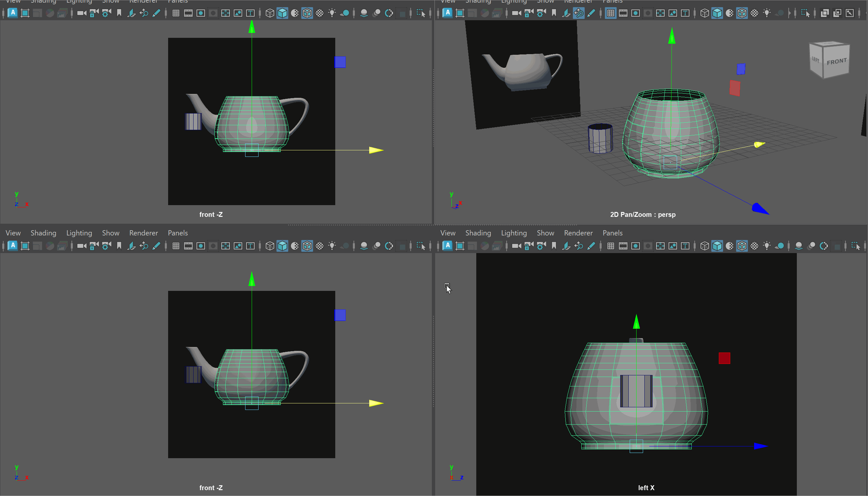The image size is (868, 496).
Task: Click Use All Lights bulb in bottom-left panel
Action: [x=332, y=246]
